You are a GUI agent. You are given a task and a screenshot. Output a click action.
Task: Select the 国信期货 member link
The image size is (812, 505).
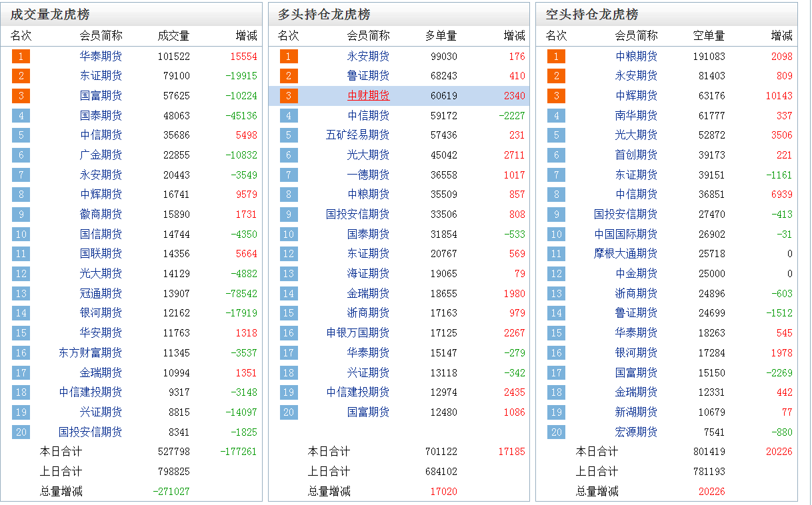click(101, 235)
